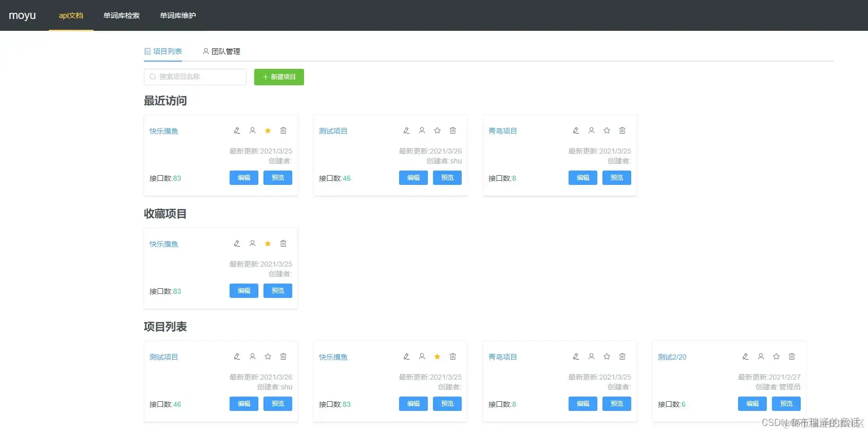The width and height of the screenshot is (868, 432).
Task: Click pencil icon on 快乐摸鱼 card in 最近访问
Action: coord(237,130)
